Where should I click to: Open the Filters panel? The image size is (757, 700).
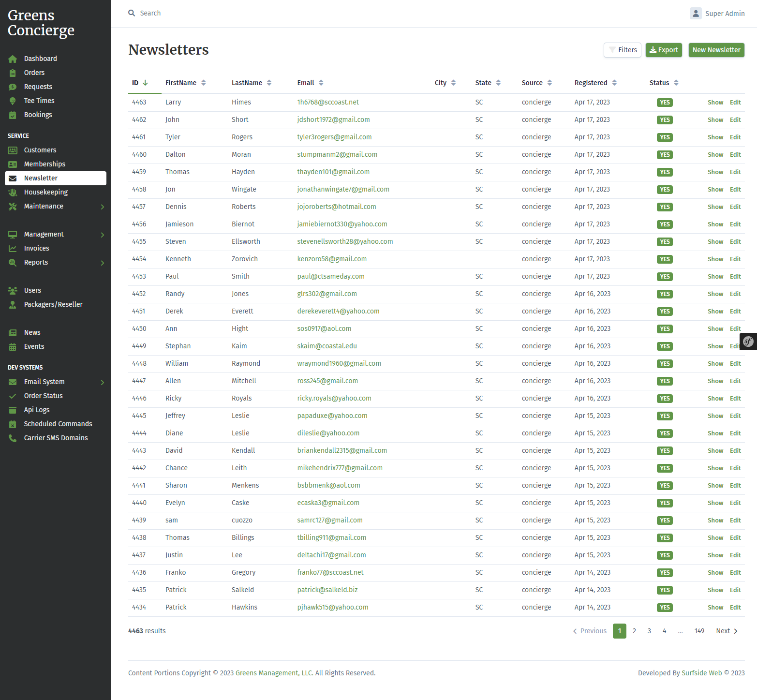[623, 50]
